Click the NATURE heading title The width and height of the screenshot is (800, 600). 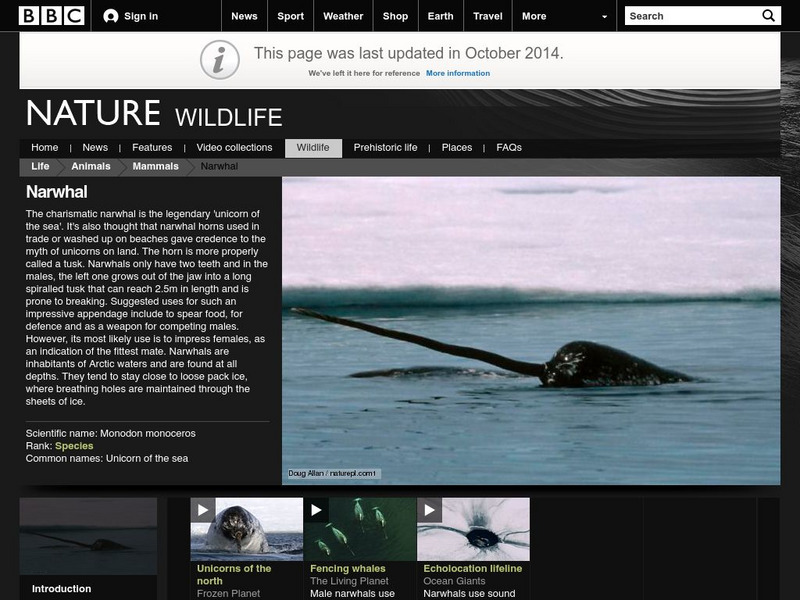point(93,113)
